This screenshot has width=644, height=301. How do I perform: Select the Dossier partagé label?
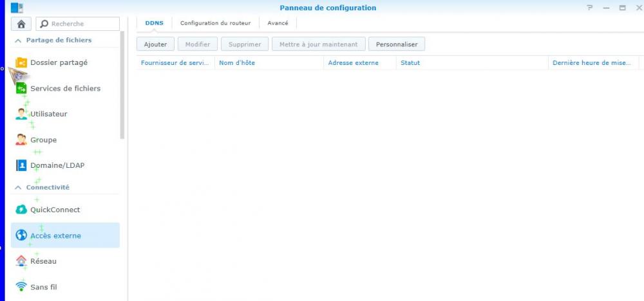[59, 63]
